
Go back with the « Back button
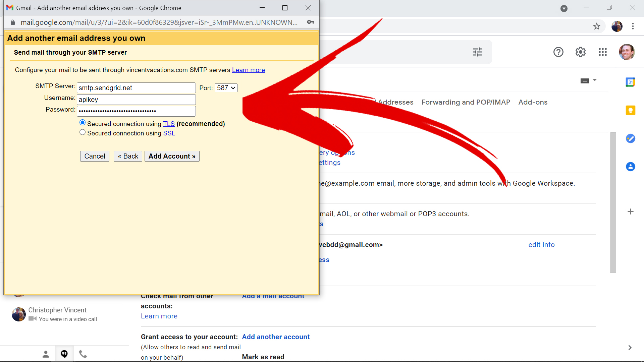click(128, 156)
